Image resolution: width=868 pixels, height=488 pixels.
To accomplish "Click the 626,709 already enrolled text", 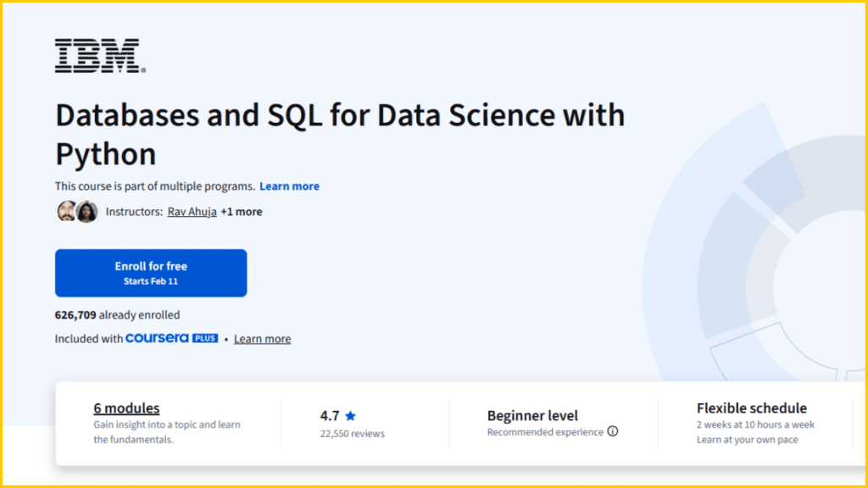I will point(117,314).
